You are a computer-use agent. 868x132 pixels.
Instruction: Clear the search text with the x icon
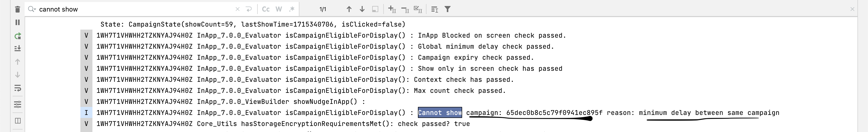click(238, 9)
